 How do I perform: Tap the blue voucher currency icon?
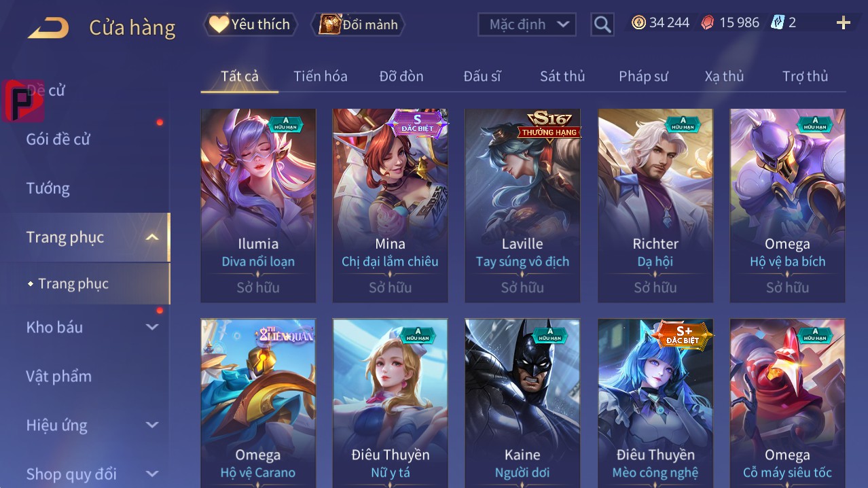coord(778,22)
